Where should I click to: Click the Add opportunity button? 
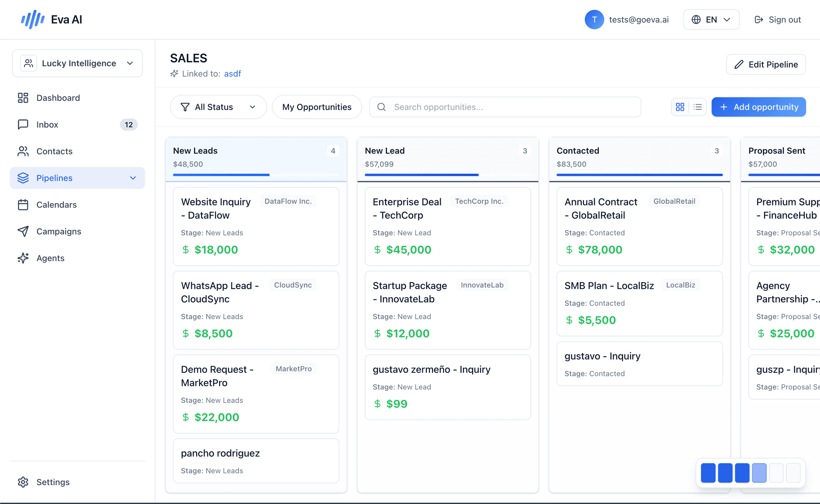[758, 107]
